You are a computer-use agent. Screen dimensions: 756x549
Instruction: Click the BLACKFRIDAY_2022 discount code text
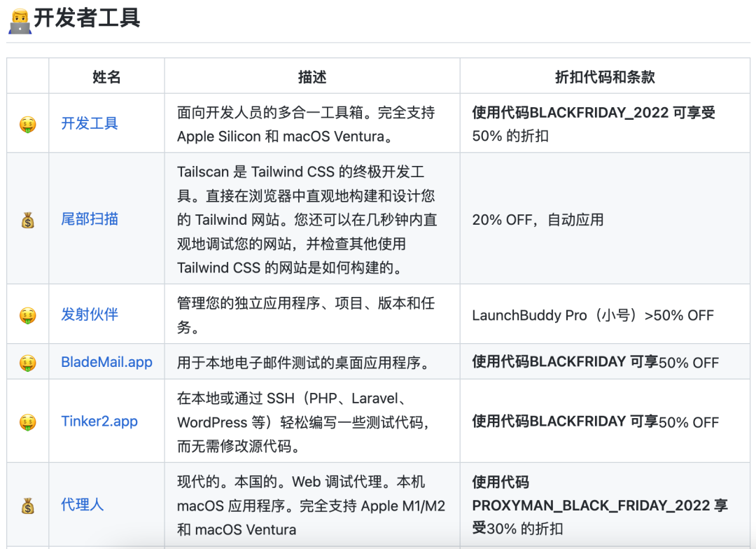[599, 113]
